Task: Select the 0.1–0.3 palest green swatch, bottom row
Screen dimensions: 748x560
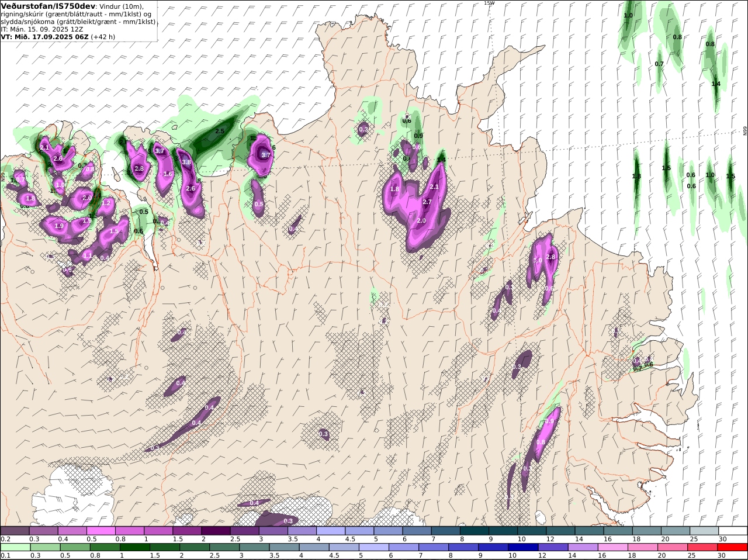Action: point(15,547)
